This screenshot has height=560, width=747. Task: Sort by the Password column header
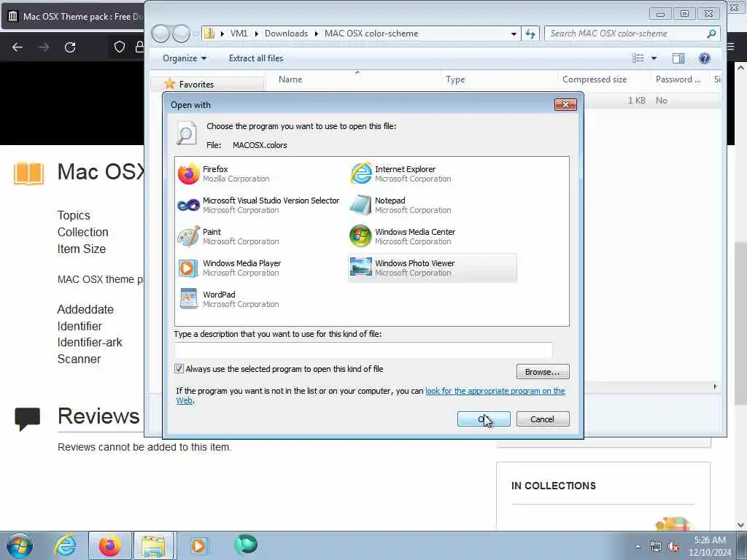coord(680,79)
